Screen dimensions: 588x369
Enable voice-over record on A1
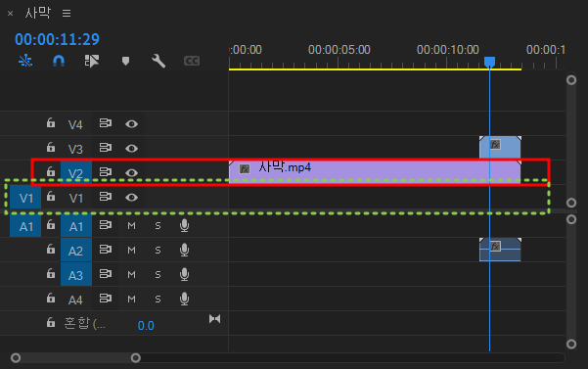(x=184, y=225)
